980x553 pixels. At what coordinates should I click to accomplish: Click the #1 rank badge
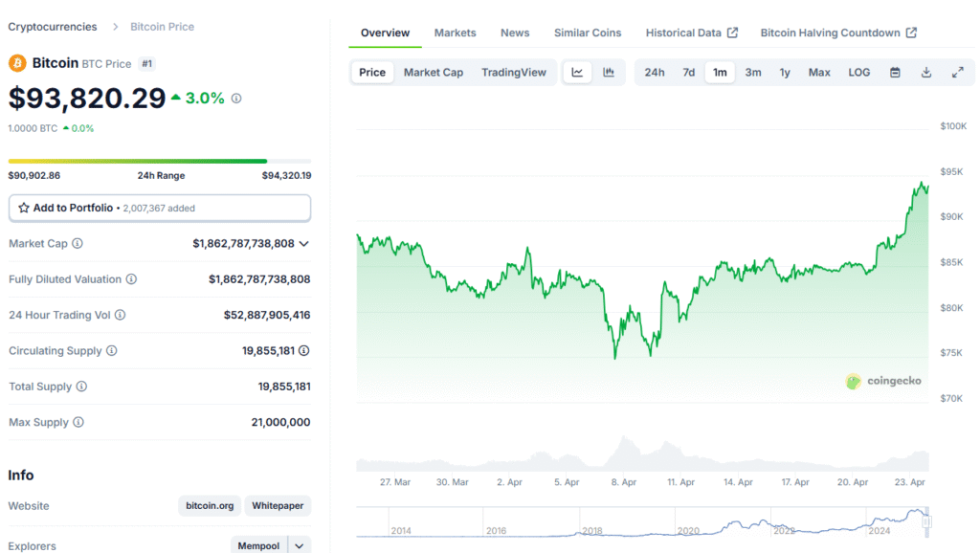[x=146, y=64]
